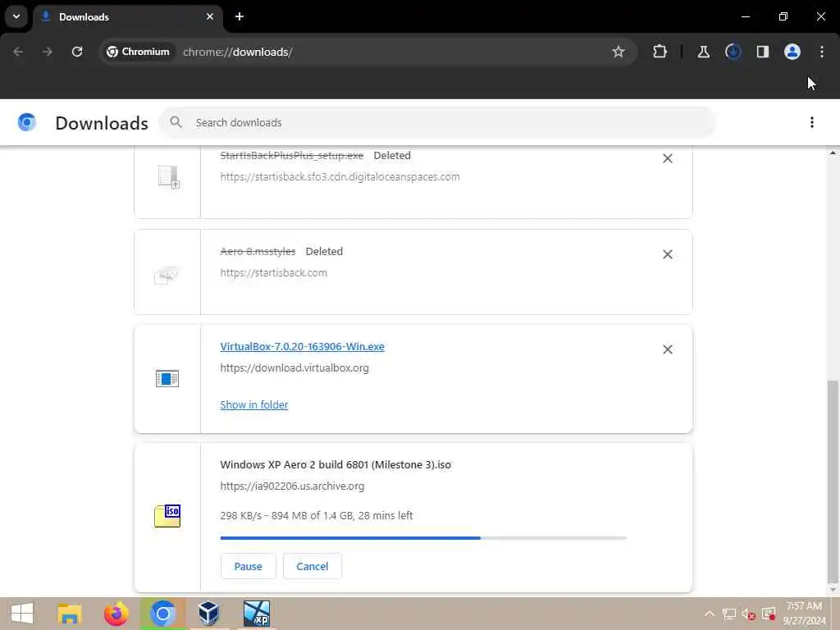The width and height of the screenshot is (840, 630).
Task: Open VirtualBox from the taskbar
Action: (x=208, y=614)
